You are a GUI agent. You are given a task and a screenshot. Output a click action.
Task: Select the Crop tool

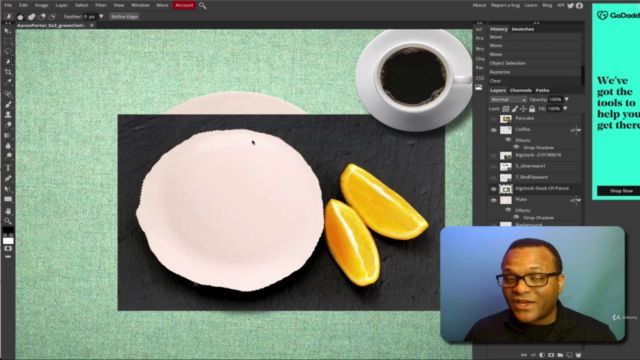(8, 72)
